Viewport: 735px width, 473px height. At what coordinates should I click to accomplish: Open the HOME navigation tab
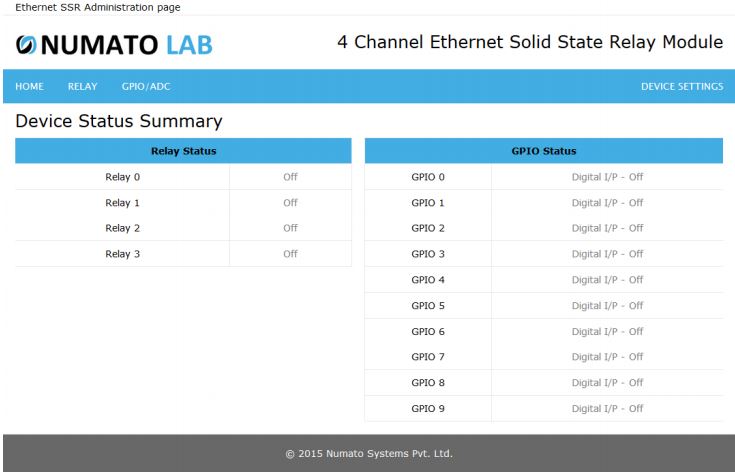coord(30,86)
